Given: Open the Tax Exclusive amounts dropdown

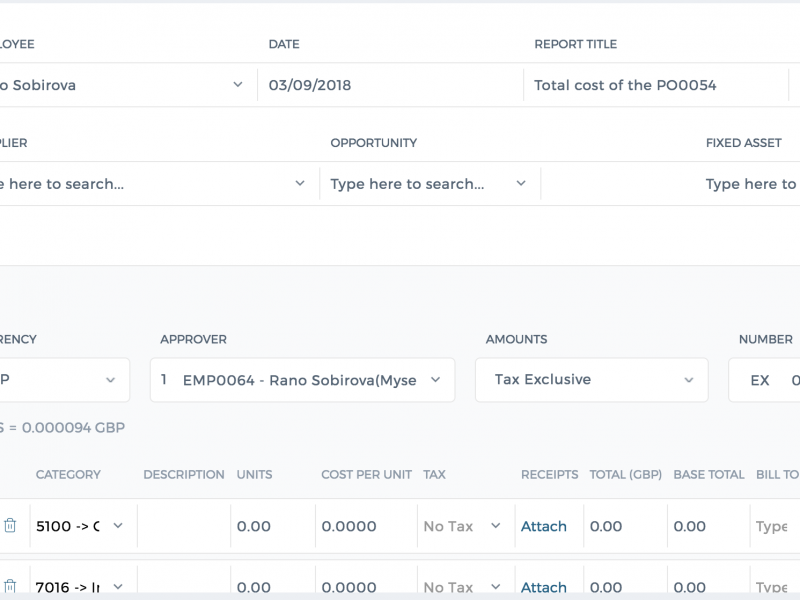Looking at the screenshot, I should (x=591, y=380).
